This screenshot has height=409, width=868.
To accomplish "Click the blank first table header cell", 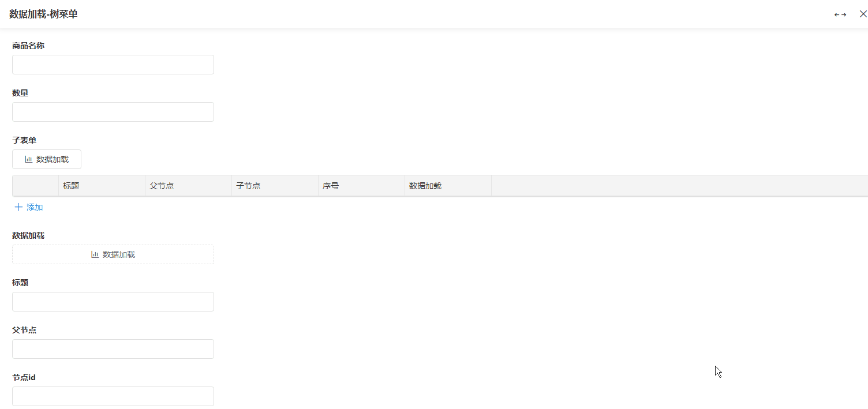I will [x=35, y=186].
